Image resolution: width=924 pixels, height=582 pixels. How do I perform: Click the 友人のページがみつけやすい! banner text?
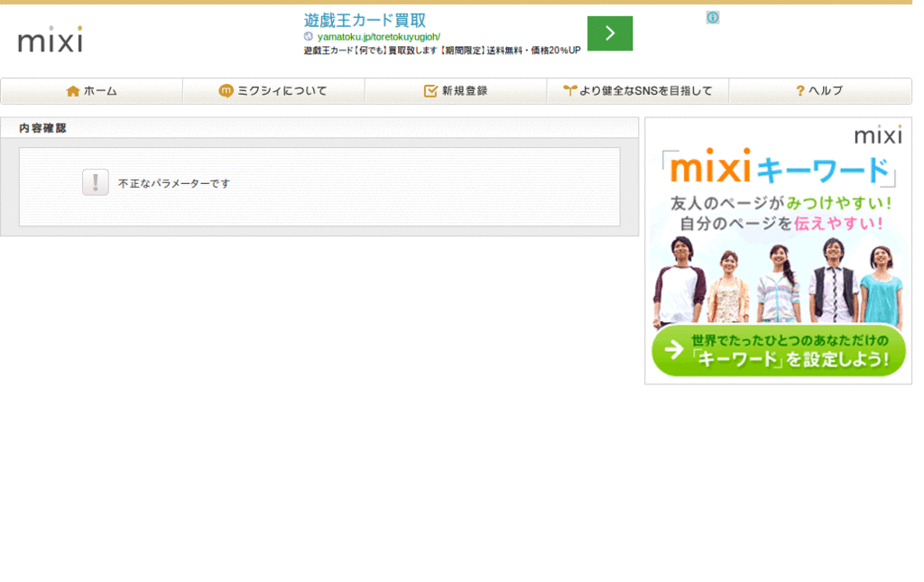[x=781, y=203]
